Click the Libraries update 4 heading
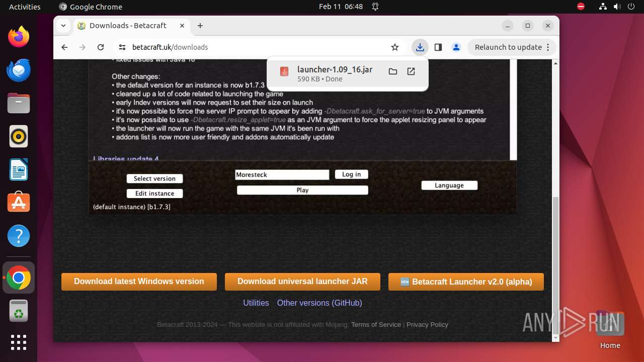 point(126,159)
